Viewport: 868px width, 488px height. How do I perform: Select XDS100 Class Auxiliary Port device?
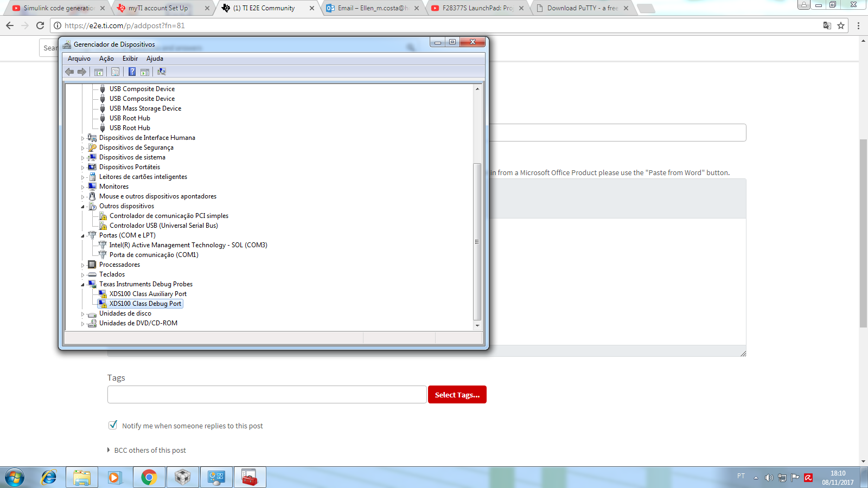click(148, 294)
